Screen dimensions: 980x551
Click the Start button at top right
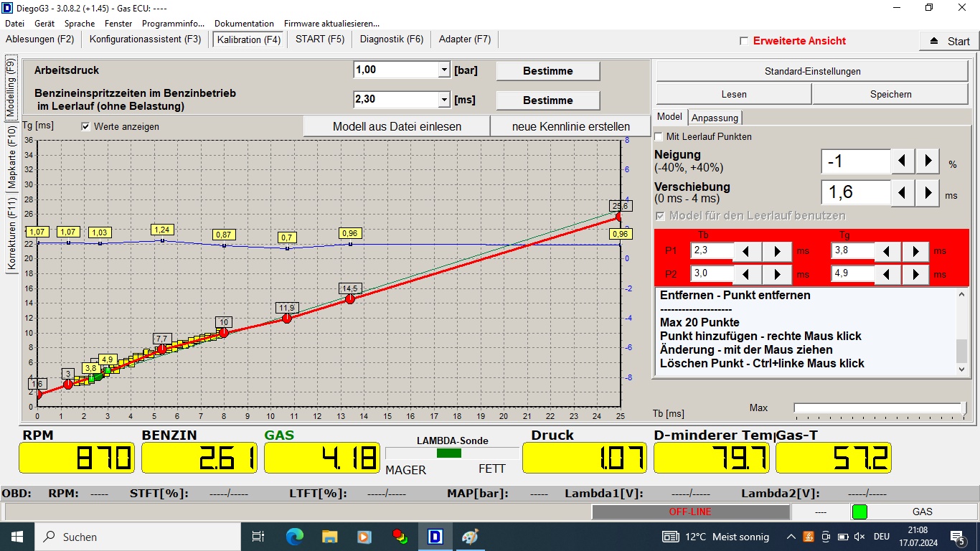pyautogui.click(x=950, y=41)
